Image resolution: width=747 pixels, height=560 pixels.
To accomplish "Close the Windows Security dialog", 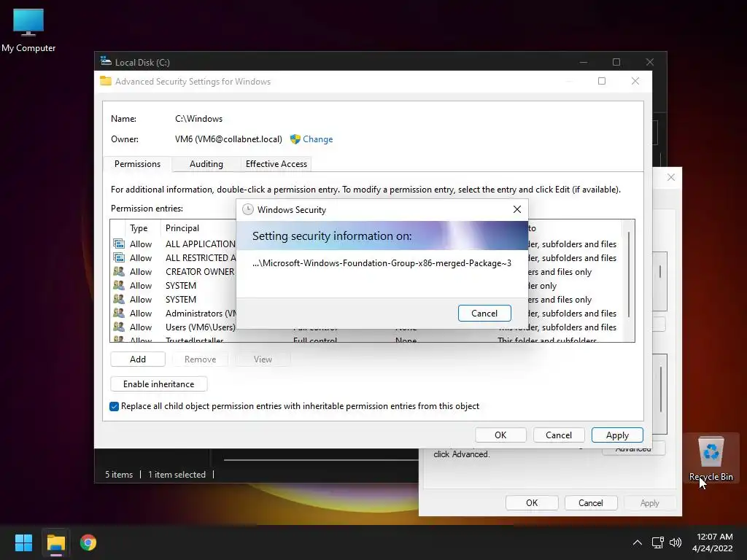I will click(x=517, y=209).
